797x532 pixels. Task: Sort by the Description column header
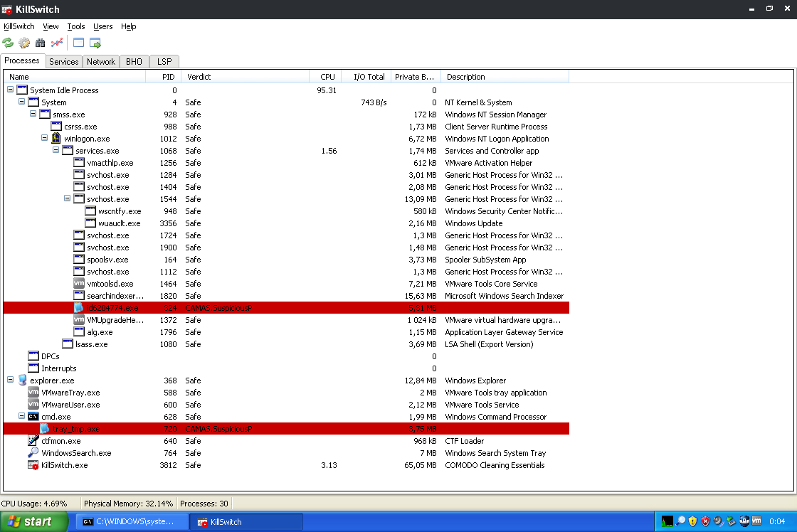(x=505, y=77)
